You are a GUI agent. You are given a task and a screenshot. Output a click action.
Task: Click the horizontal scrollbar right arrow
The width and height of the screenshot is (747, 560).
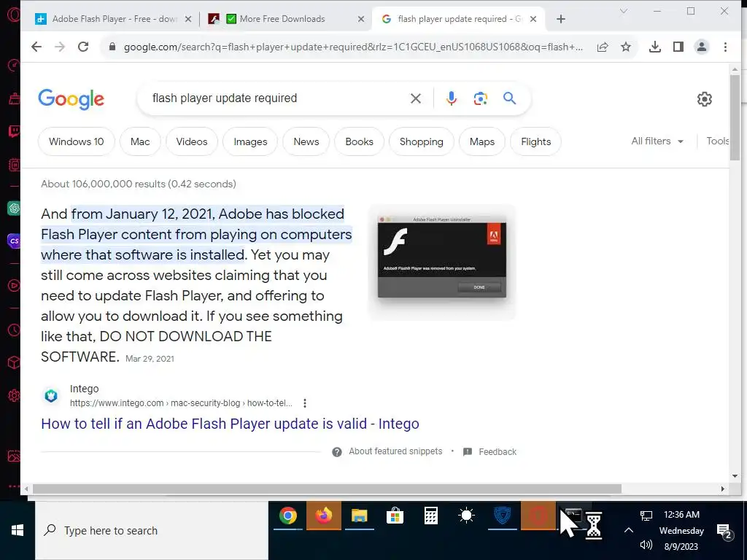[x=723, y=489]
